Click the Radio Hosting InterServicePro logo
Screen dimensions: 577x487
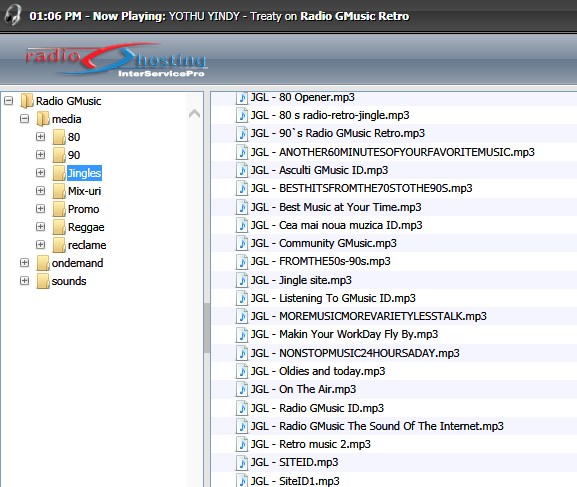pos(116,60)
